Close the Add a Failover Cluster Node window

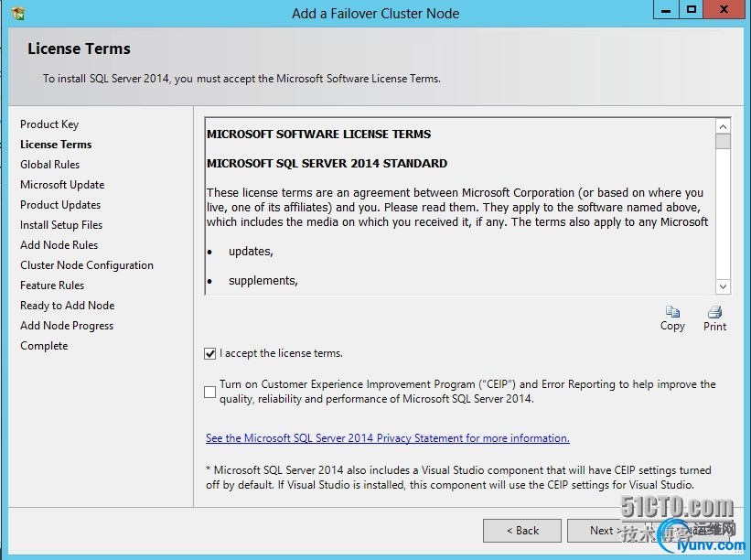pos(724,9)
